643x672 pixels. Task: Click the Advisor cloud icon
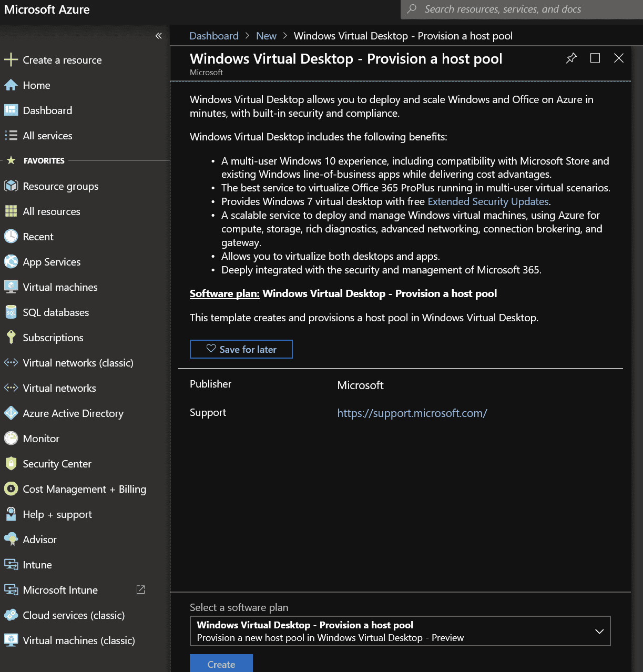(11, 539)
